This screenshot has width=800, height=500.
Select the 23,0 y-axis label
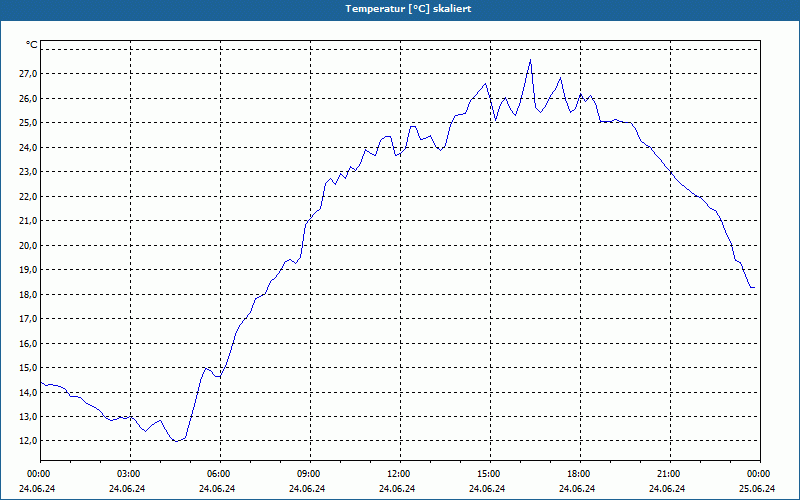click(x=28, y=172)
